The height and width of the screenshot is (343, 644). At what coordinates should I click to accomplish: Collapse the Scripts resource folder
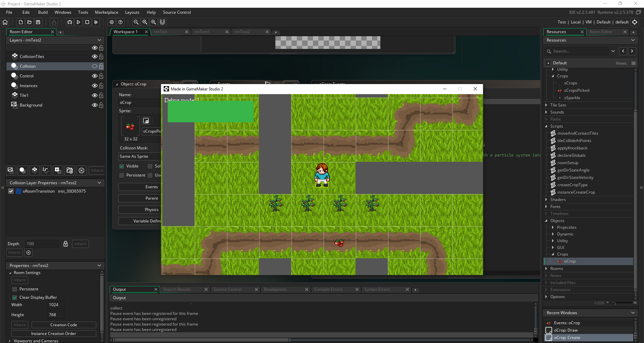546,126
